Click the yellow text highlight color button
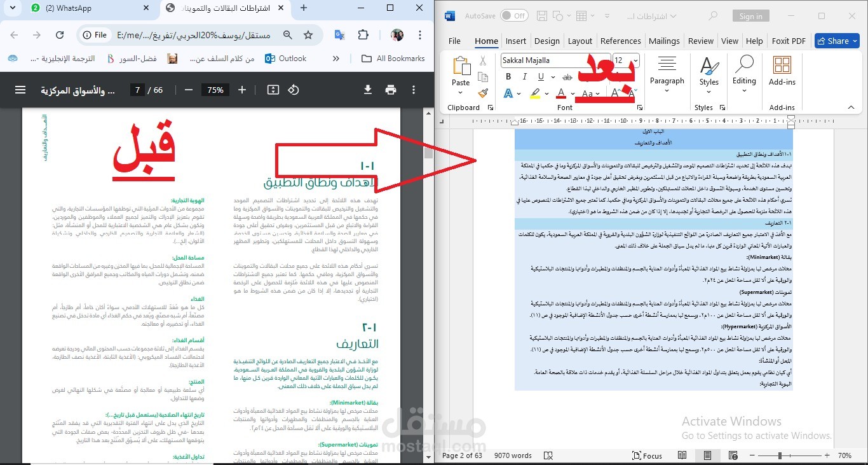Screen dimensions: 868x465 tap(535, 94)
